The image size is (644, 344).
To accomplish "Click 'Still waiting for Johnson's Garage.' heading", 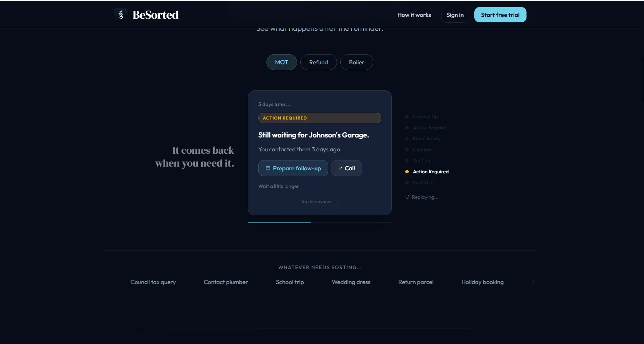I will point(314,135).
